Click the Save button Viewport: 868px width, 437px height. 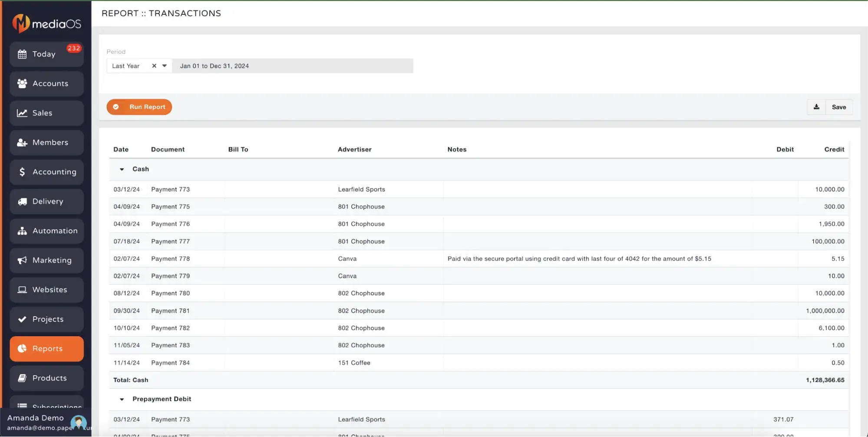[x=838, y=107]
